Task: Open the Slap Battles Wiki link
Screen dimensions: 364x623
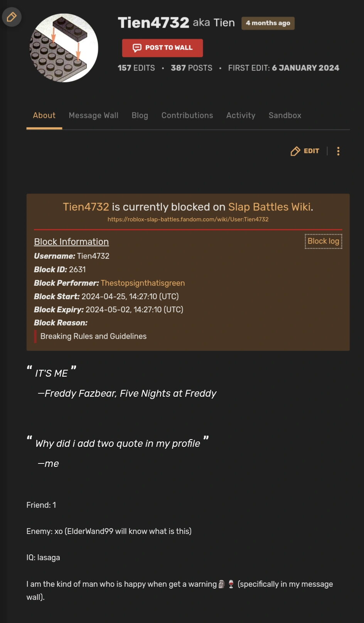Action: coord(269,207)
